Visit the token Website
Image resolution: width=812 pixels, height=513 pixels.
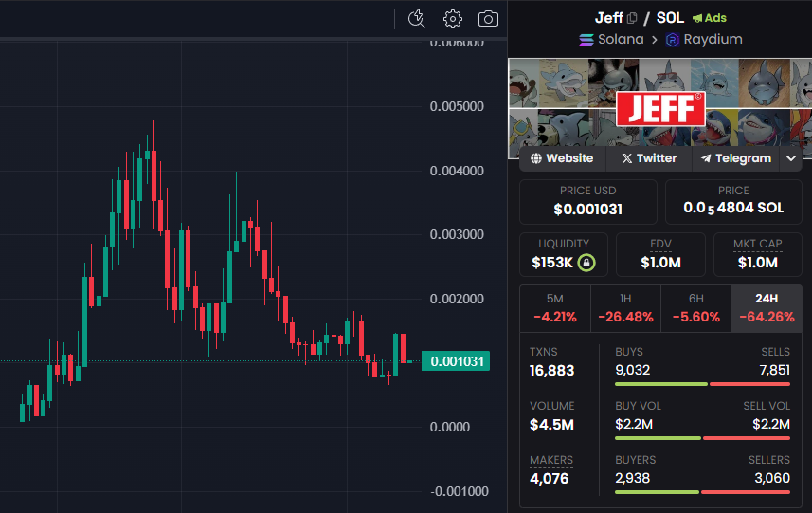tap(563, 158)
